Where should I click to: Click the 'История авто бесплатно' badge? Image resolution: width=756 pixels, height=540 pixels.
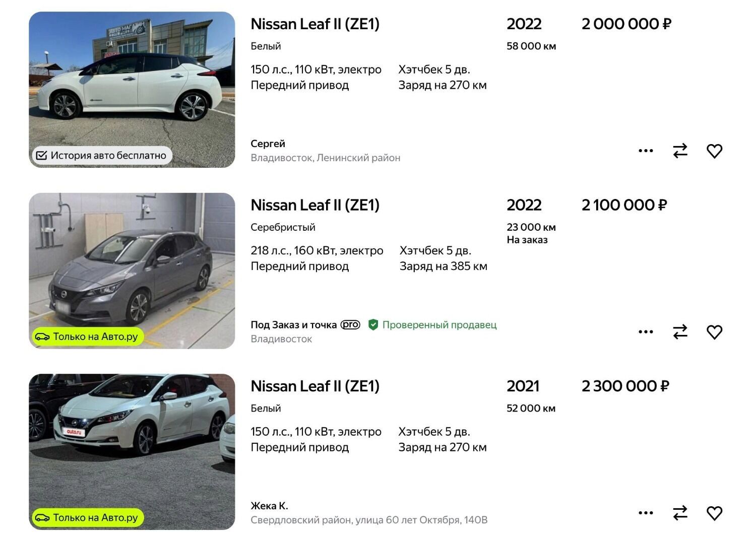click(102, 156)
